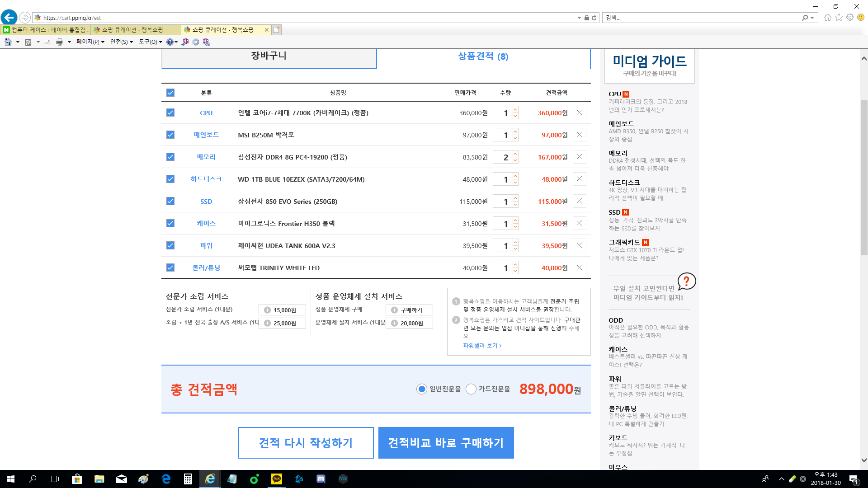The height and width of the screenshot is (488, 868).
Task: Open Calculator from the taskbar
Action: click(188, 479)
